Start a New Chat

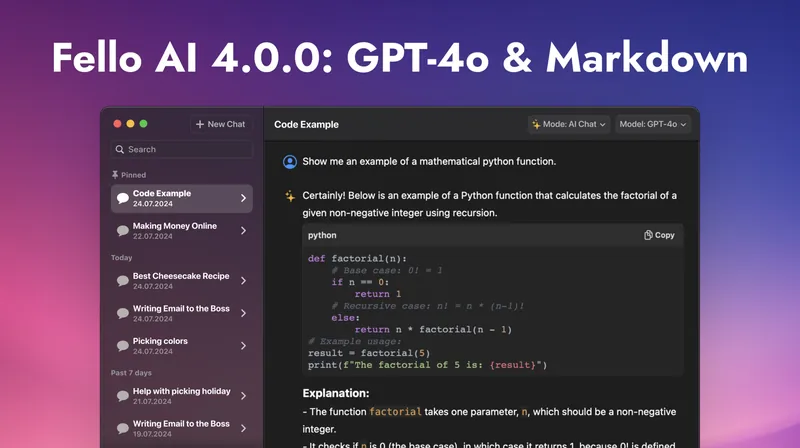tap(220, 124)
